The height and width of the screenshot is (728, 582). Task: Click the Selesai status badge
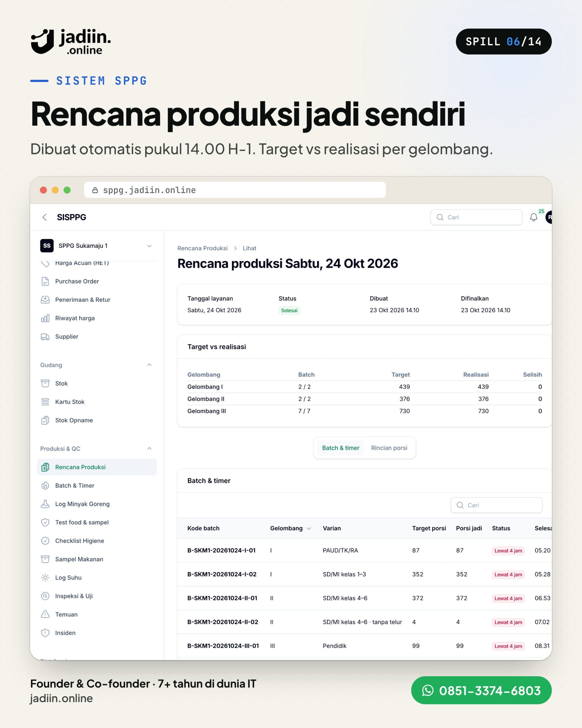tap(289, 310)
